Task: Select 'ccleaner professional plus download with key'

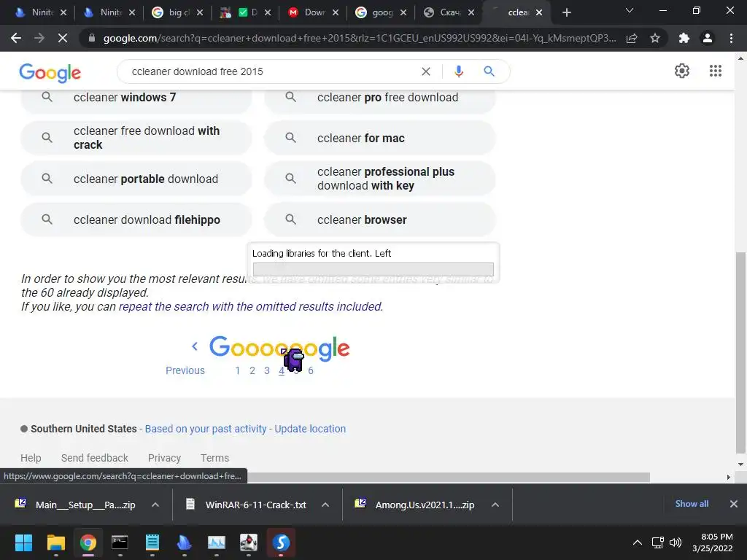Action: click(x=379, y=179)
